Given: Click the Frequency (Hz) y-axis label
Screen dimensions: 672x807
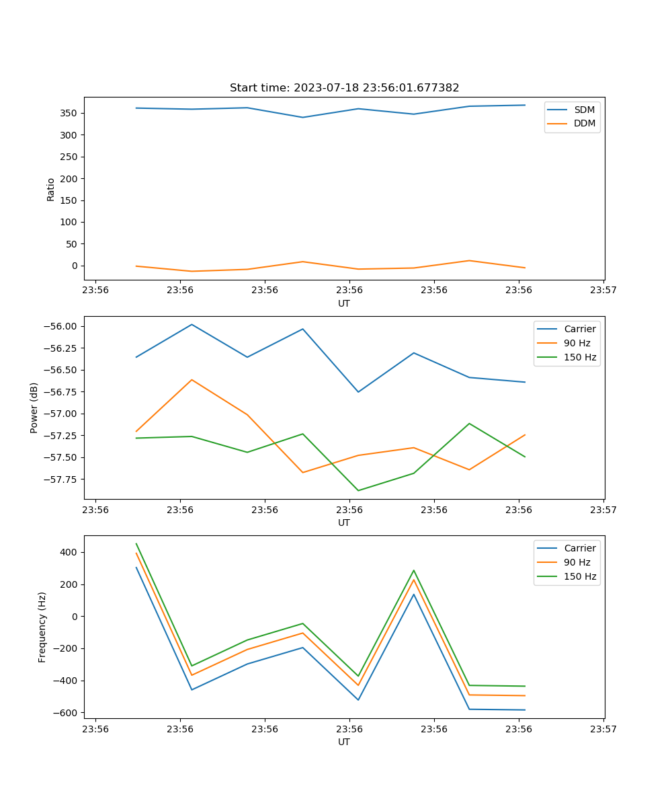Looking at the screenshot, I should 42,627.
